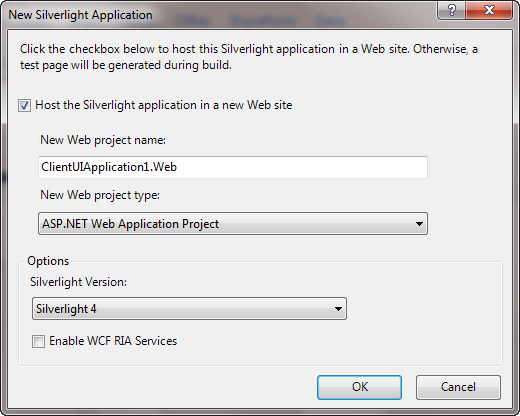
Task: Dismiss the dialog with Cancel
Action: click(x=458, y=387)
